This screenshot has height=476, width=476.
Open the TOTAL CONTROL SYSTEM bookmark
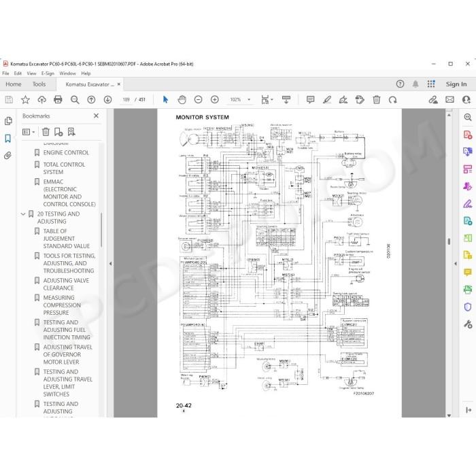point(64,168)
